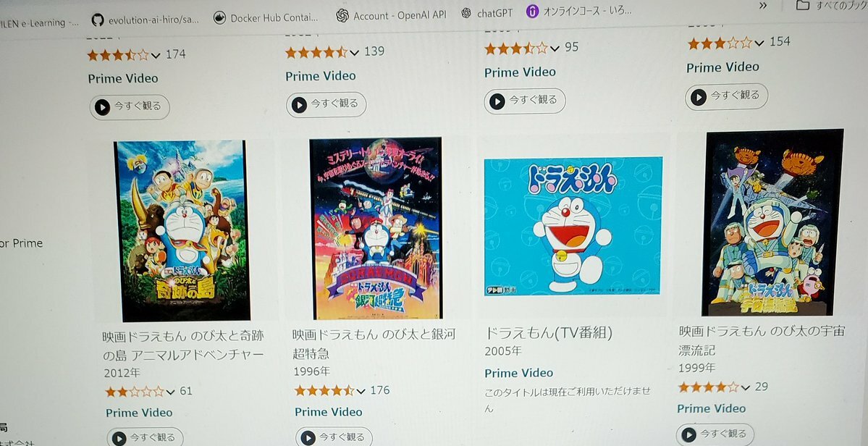This screenshot has height=446, width=868.
Task: Open the オンラインコース bookmark
Action: (x=578, y=11)
